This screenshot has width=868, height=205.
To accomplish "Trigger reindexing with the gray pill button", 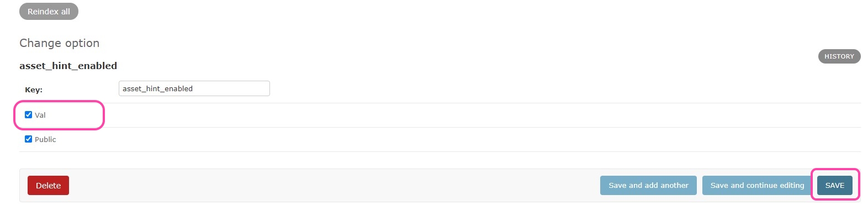I will 49,12.
